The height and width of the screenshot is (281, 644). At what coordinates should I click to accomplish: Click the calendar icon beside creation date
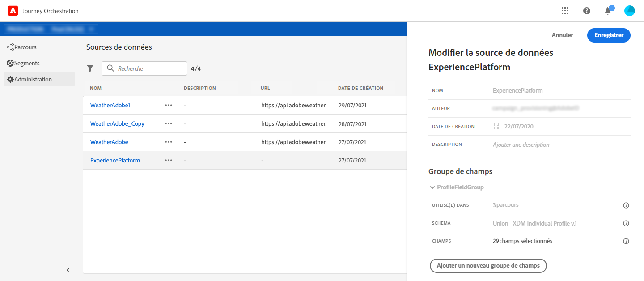pos(496,126)
